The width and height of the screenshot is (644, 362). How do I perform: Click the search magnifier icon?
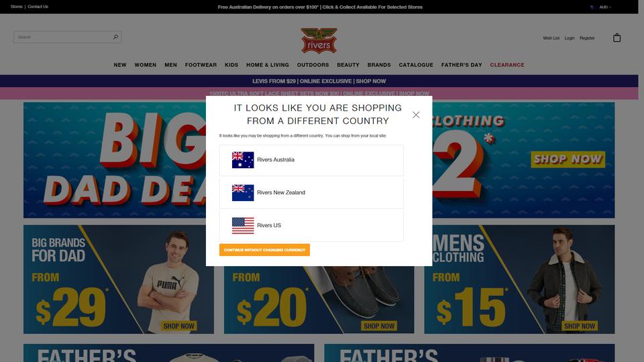click(x=115, y=37)
